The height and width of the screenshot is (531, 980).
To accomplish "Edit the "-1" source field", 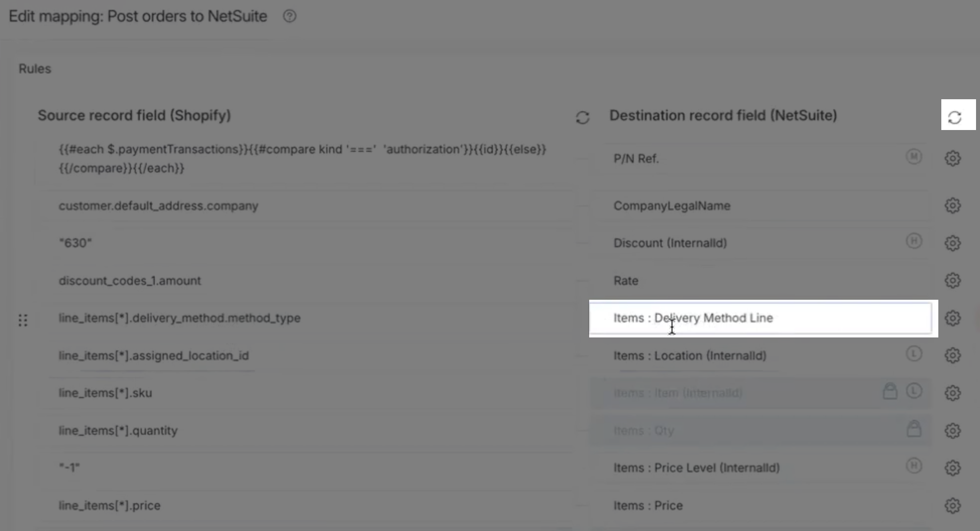I will pyautogui.click(x=305, y=468).
